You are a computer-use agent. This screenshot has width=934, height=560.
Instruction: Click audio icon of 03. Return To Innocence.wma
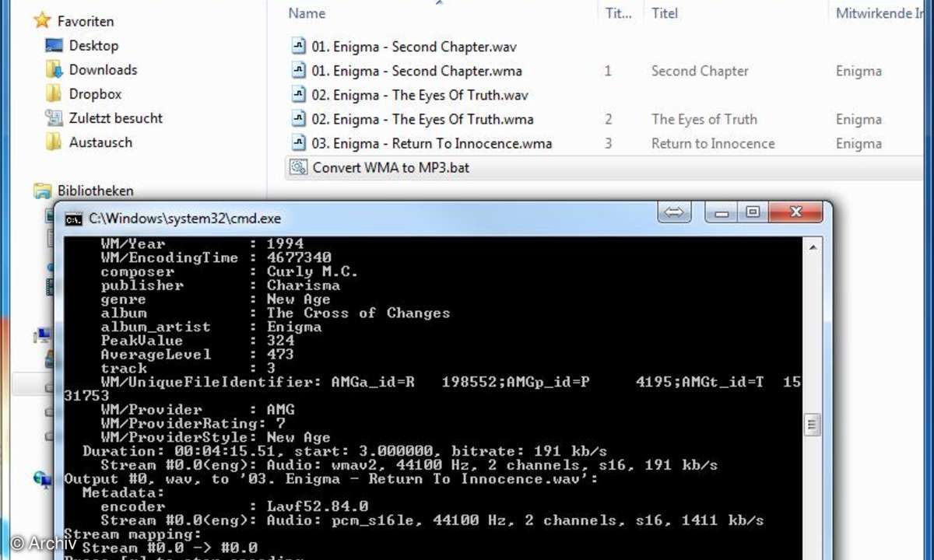(299, 142)
